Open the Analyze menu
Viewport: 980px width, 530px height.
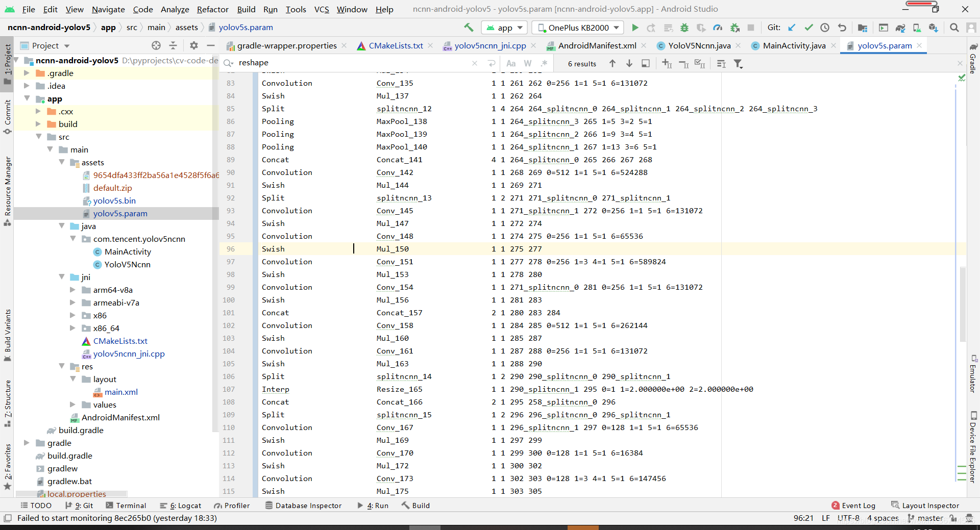coord(175,9)
